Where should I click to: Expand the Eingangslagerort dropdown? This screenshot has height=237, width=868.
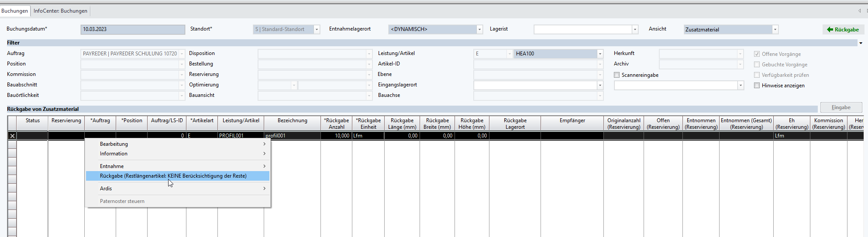pos(600,85)
